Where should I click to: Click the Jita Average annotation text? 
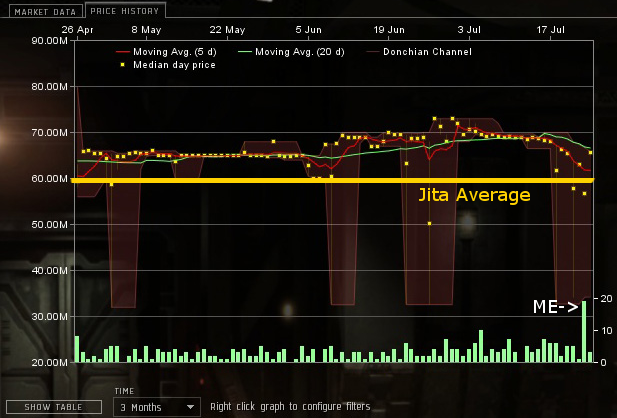click(473, 195)
